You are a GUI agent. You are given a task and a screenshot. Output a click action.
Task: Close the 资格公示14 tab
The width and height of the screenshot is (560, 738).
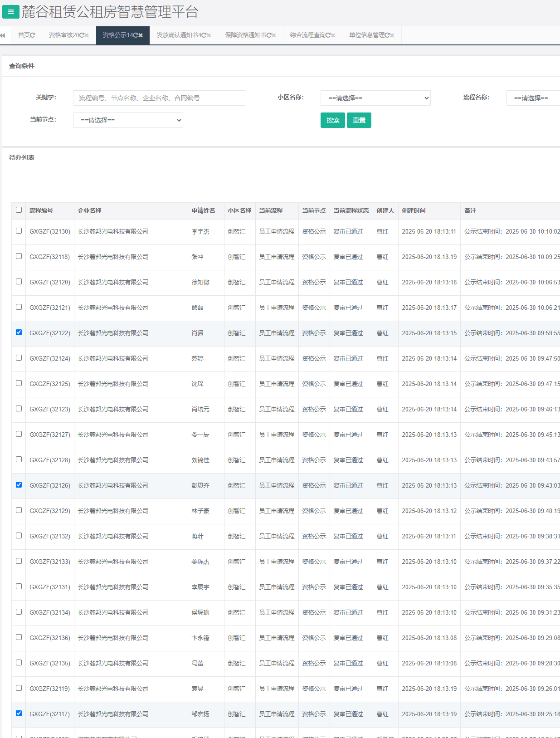(x=141, y=35)
